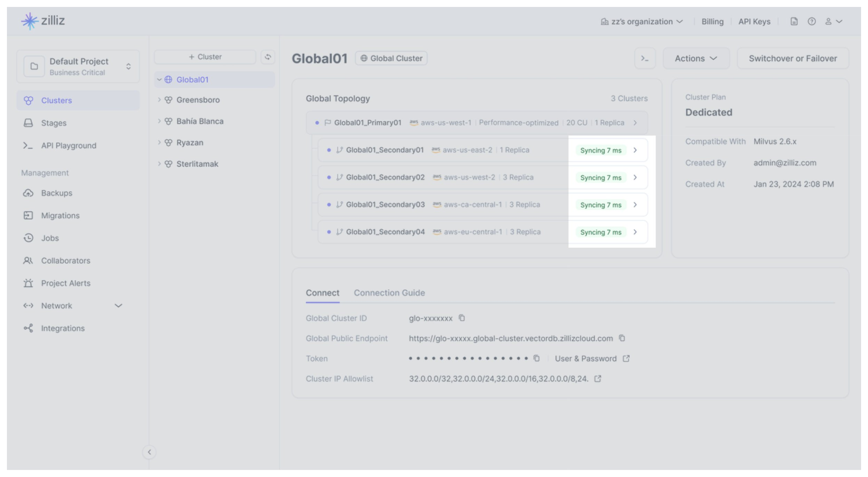Open Cluster IP Allowlist external link icon
Screen dimensions: 868x477
click(598, 378)
